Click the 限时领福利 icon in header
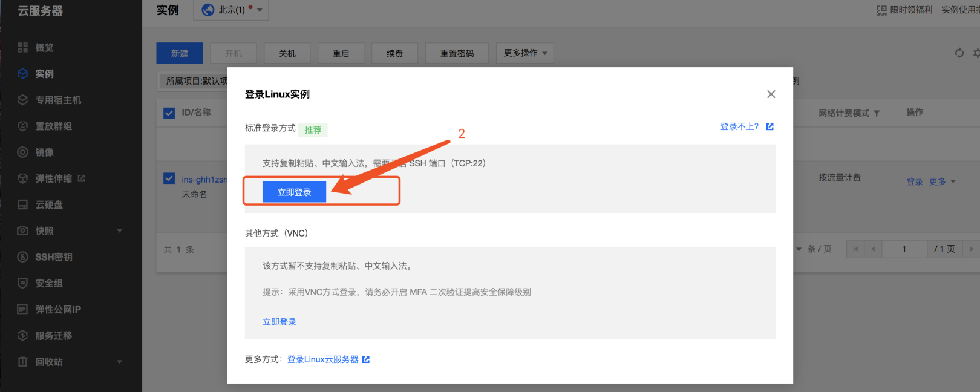Image resolution: width=980 pixels, height=392 pixels. [881, 10]
